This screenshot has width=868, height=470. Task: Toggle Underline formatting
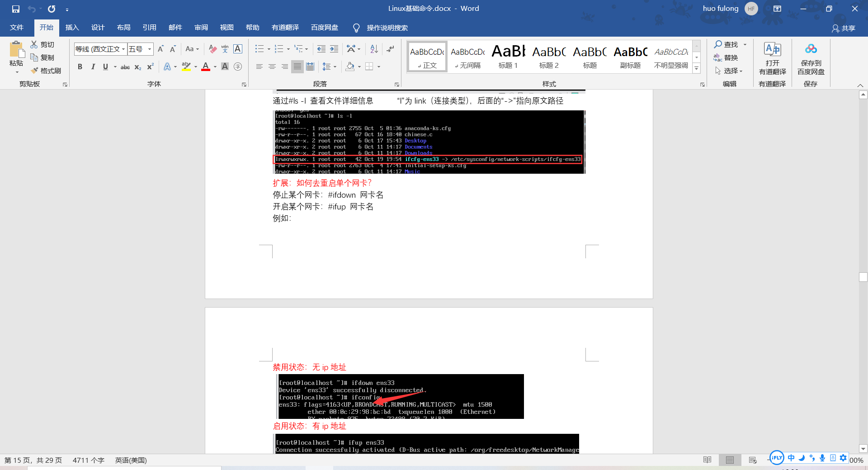point(105,67)
